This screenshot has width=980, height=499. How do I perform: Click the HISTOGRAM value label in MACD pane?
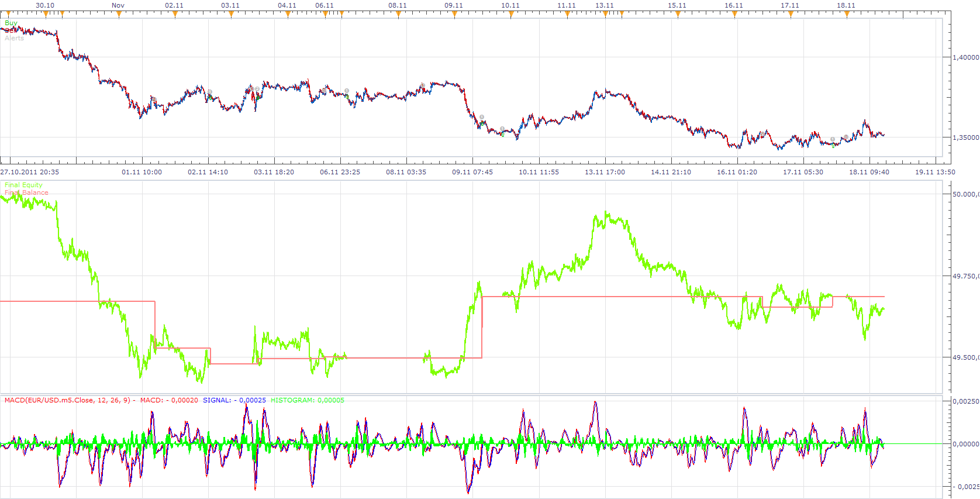308,400
